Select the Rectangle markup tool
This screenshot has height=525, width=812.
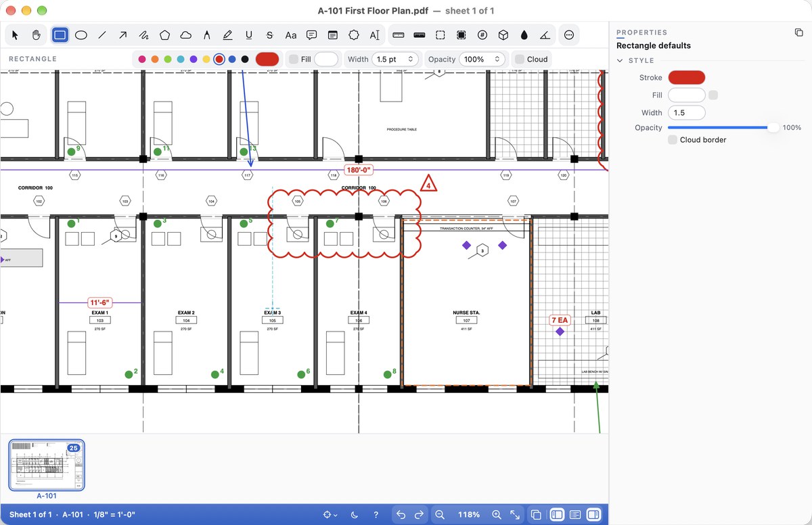pyautogui.click(x=60, y=35)
